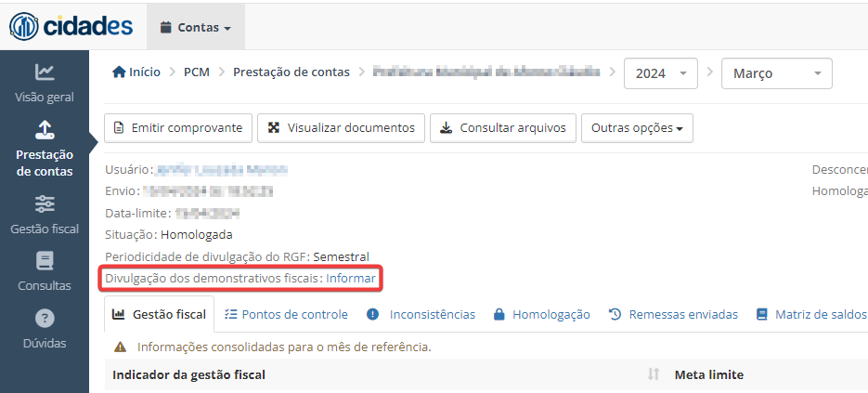Open Visão geral in the sidebar

pos(45,84)
